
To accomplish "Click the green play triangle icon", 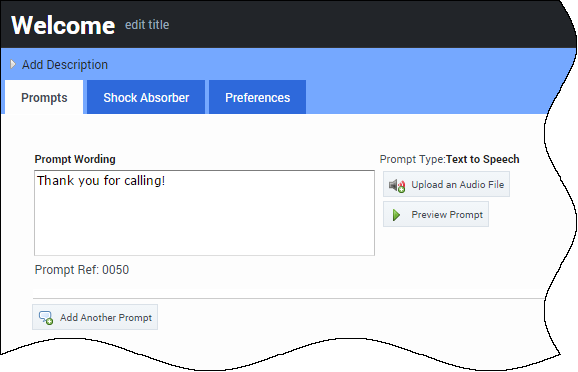I will (x=396, y=215).
